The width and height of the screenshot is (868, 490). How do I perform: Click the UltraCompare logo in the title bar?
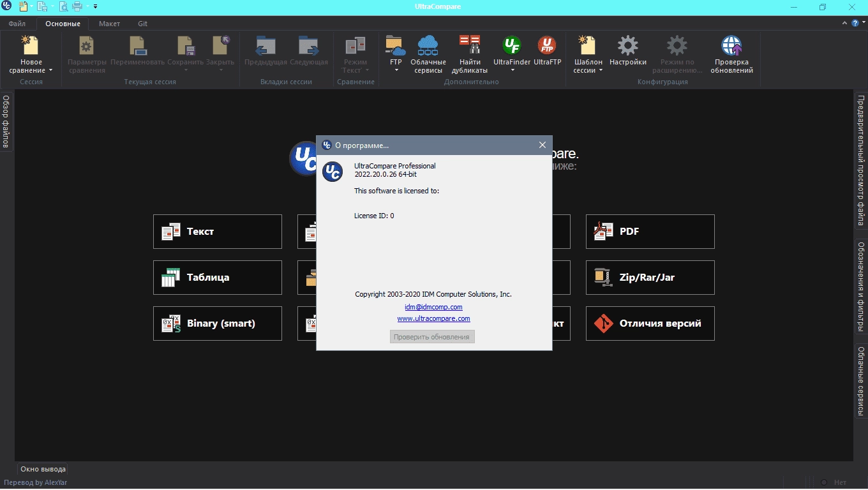tap(6, 6)
